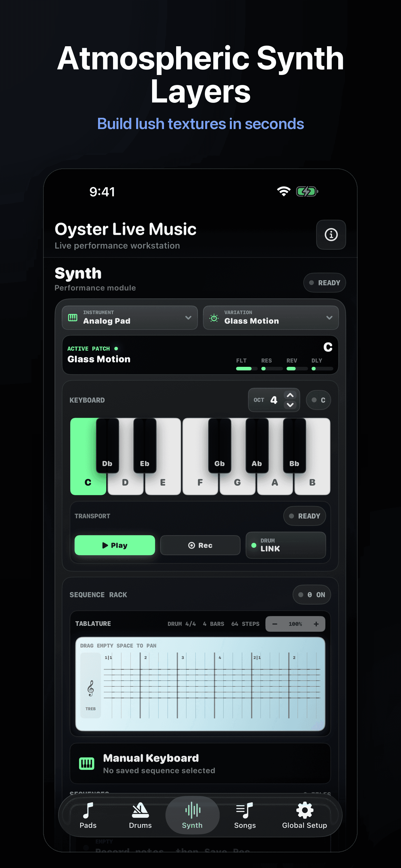Adjust the REV reverb slider

(297, 369)
